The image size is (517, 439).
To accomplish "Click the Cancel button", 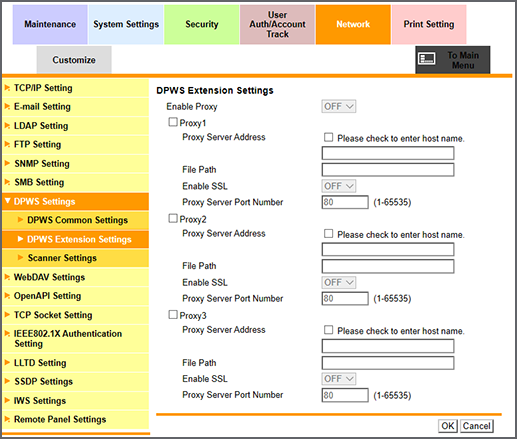I will pyautogui.click(x=477, y=426).
